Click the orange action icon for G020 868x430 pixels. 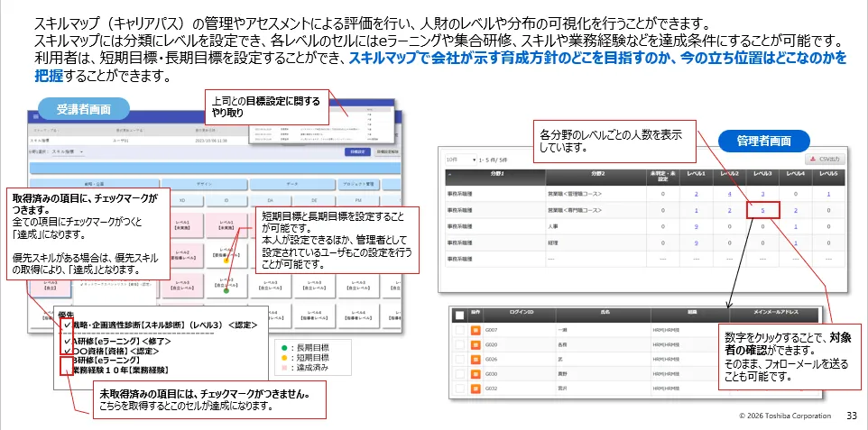click(x=476, y=345)
